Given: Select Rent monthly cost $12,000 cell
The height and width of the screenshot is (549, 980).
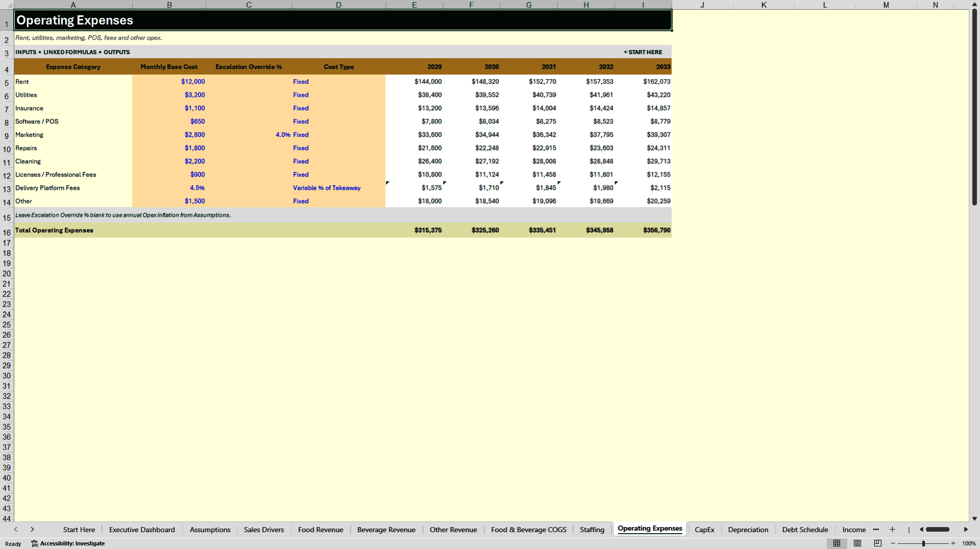Looking at the screenshot, I should (x=169, y=82).
